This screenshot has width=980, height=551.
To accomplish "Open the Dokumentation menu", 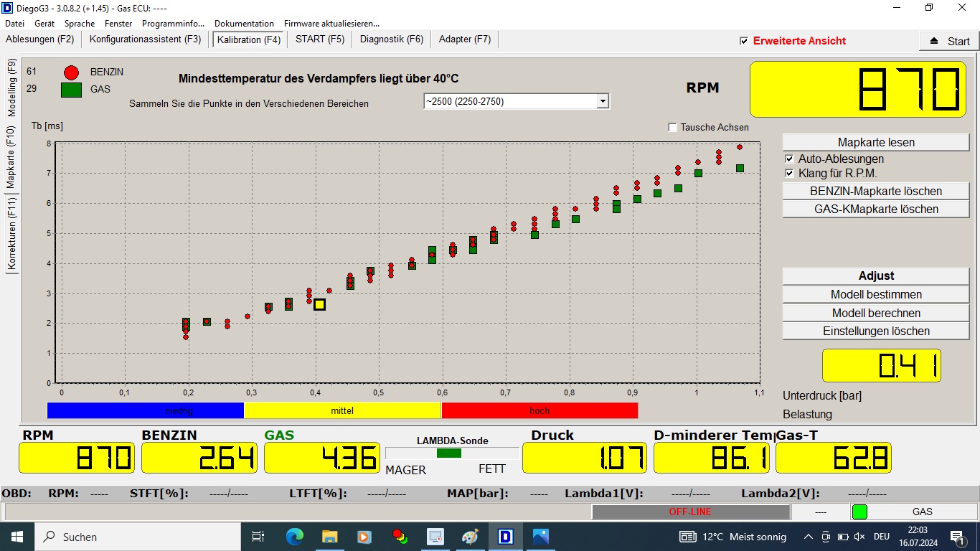I will 244,24.
